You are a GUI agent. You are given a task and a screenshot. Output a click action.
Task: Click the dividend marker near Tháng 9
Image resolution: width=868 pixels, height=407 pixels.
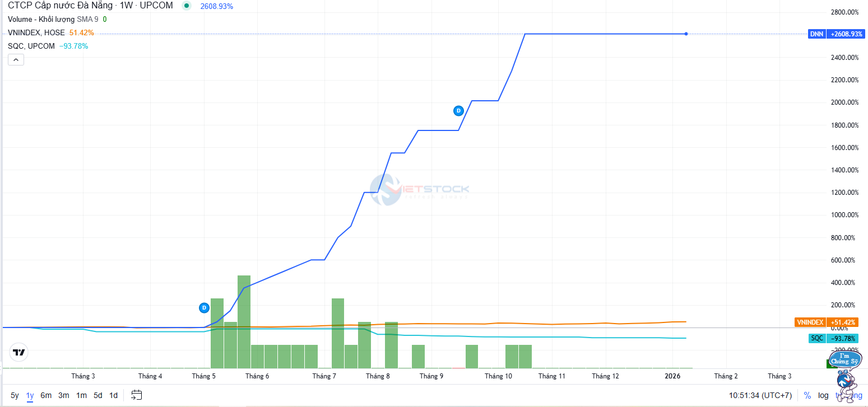click(458, 110)
